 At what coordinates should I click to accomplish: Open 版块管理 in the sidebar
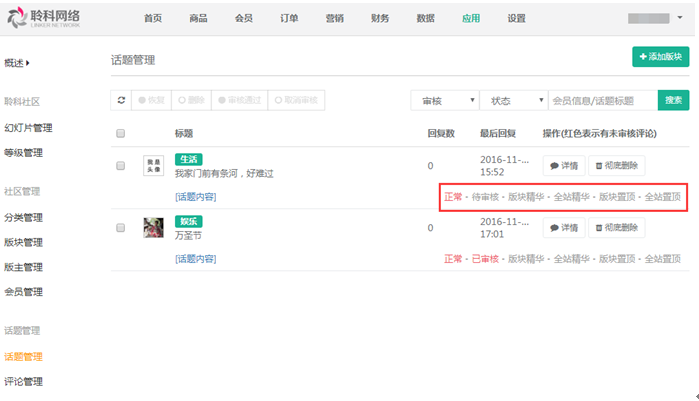tap(23, 242)
